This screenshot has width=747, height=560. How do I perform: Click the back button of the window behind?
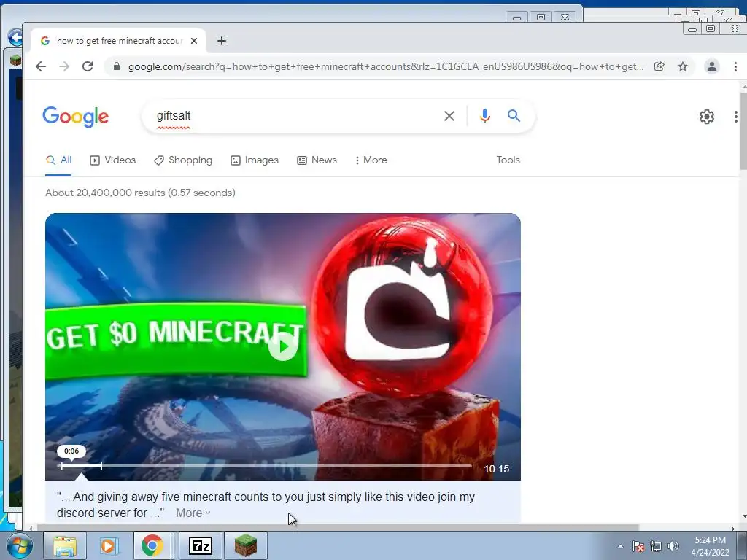point(15,36)
